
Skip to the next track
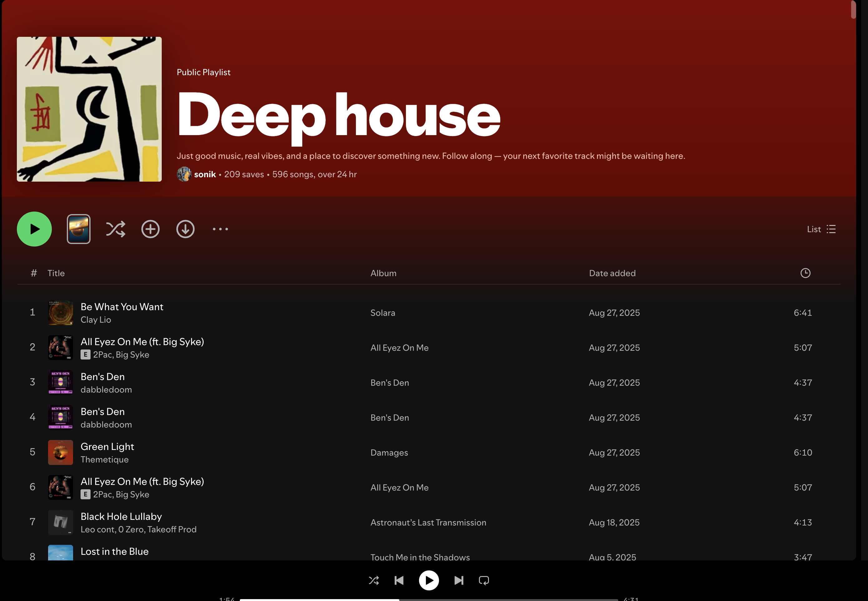458,580
